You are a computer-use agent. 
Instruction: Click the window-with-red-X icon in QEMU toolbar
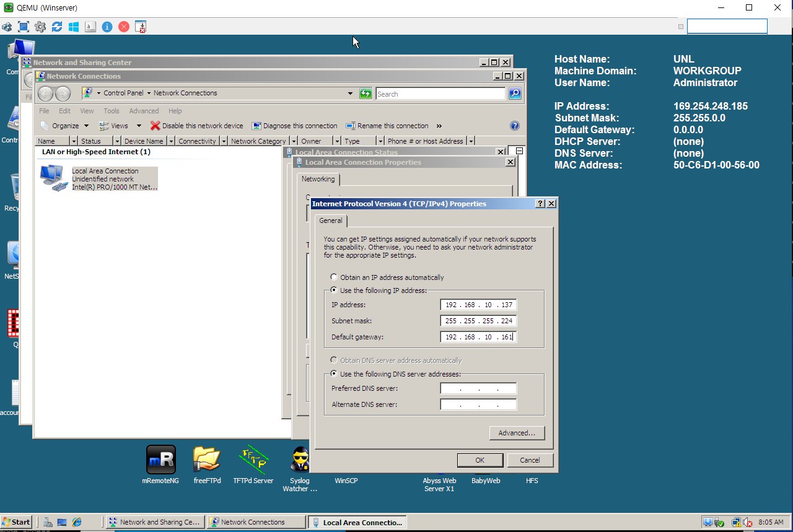pyautogui.click(x=141, y=27)
